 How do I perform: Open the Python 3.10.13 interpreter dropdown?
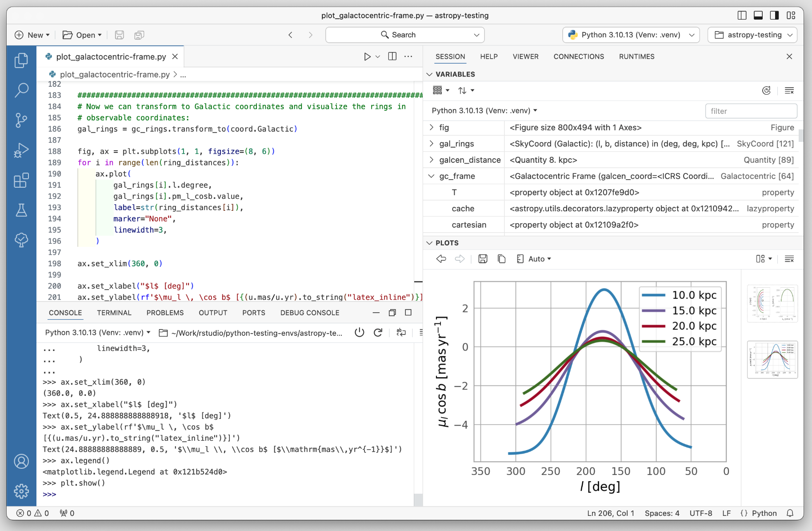click(x=631, y=35)
